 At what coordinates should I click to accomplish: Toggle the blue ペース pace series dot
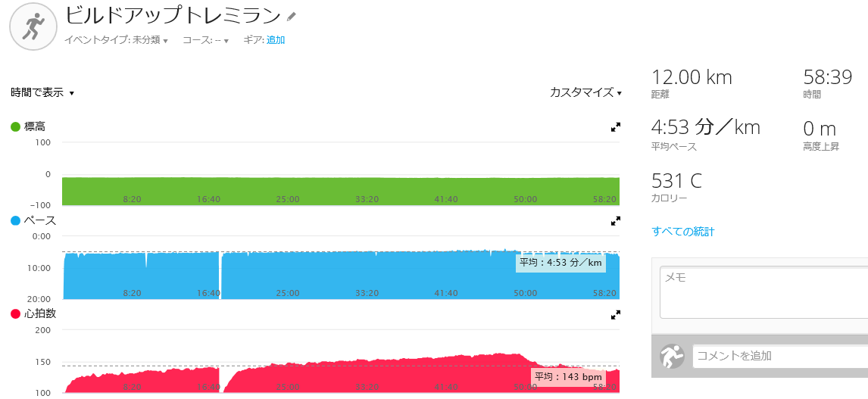click(15, 220)
